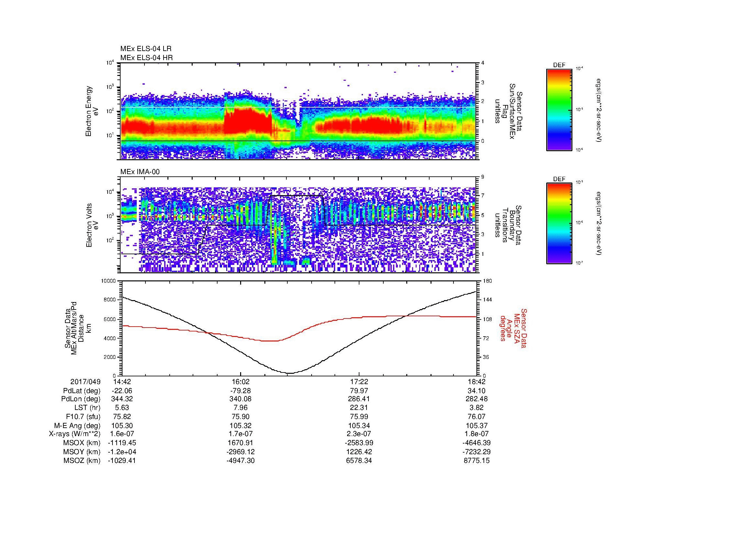Screen dimensions: 756x534
Task: Click the upper color bar units label
Action: click(x=599, y=110)
